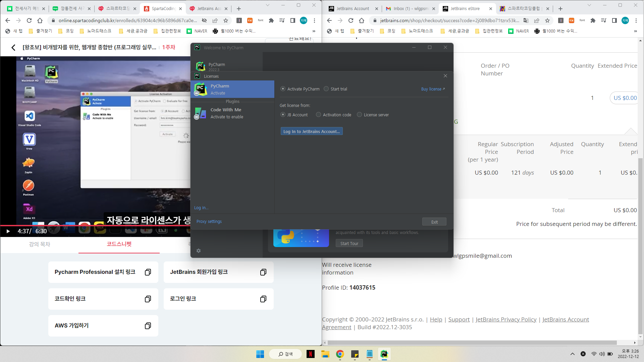The height and width of the screenshot is (362, 644).
Task: Open new tab in right browser
Action: [x=560, y=9]
